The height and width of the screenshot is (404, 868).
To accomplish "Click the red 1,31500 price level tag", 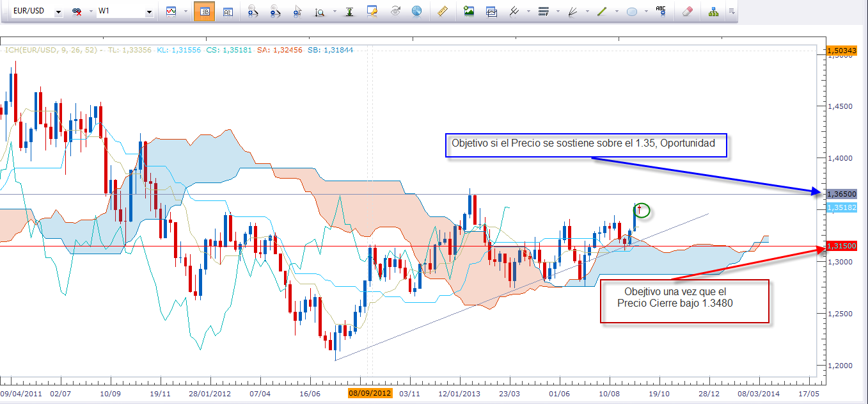I will click(x=843, y=246).
